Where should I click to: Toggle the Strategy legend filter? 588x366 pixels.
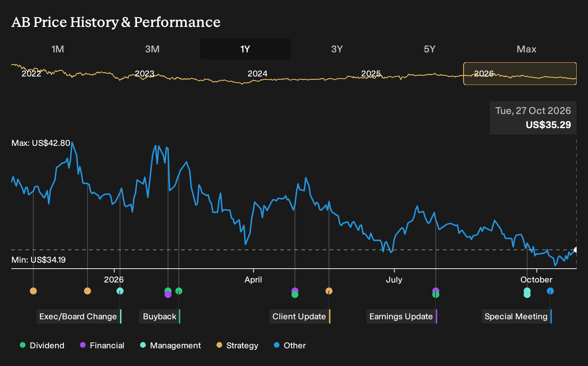237,345
